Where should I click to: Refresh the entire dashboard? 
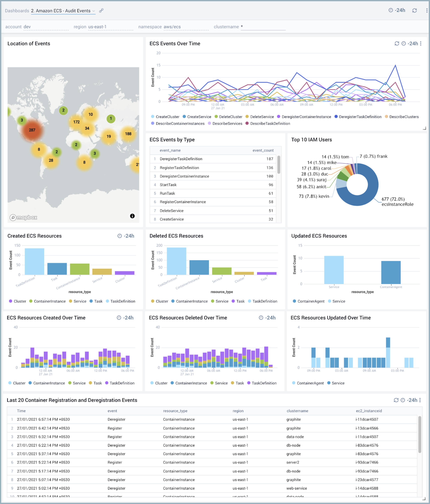pyautogui.click(x=414, y=10)
